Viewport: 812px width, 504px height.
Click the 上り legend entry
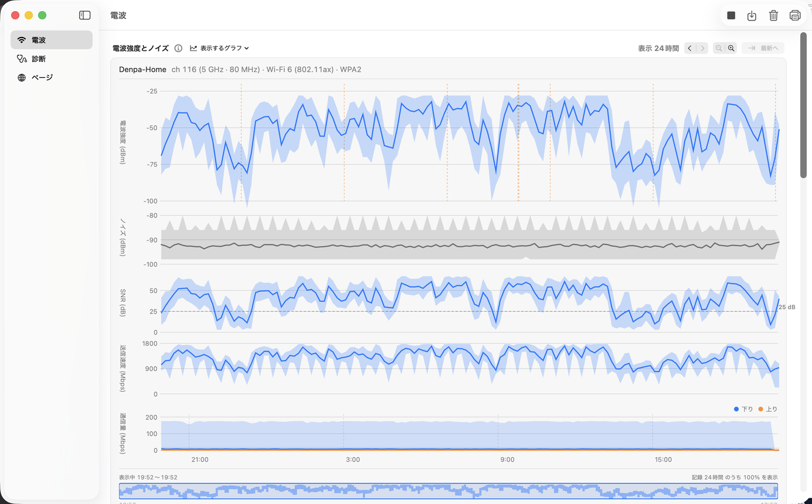[x=768, y=409]
